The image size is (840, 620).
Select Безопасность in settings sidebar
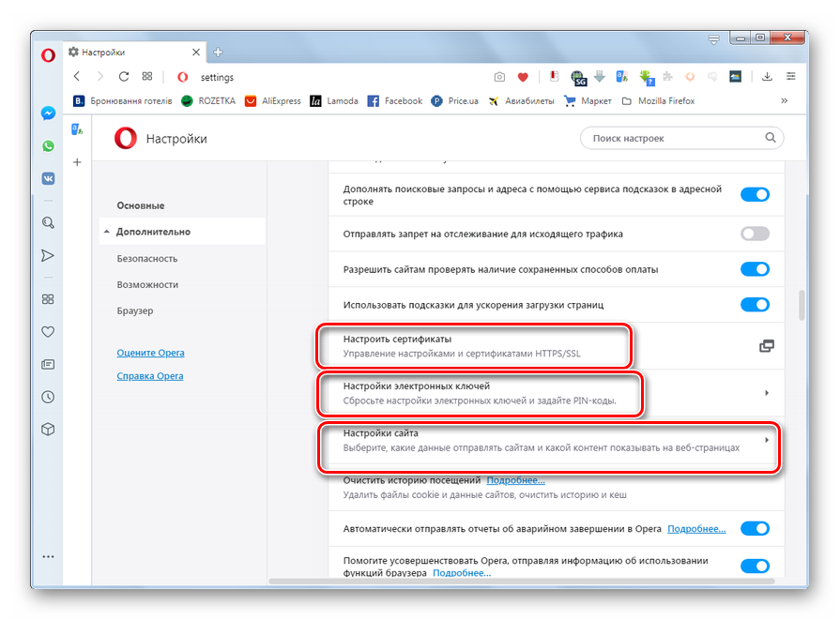tap(146, 259)
